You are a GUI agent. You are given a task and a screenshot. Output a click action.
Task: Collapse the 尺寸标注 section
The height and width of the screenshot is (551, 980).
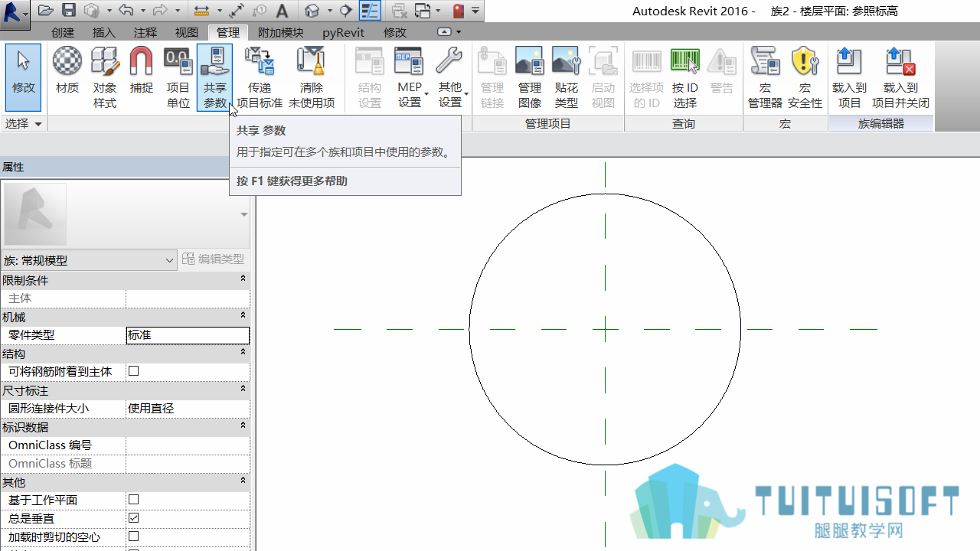pyautogui.click(x=243, y=390)
